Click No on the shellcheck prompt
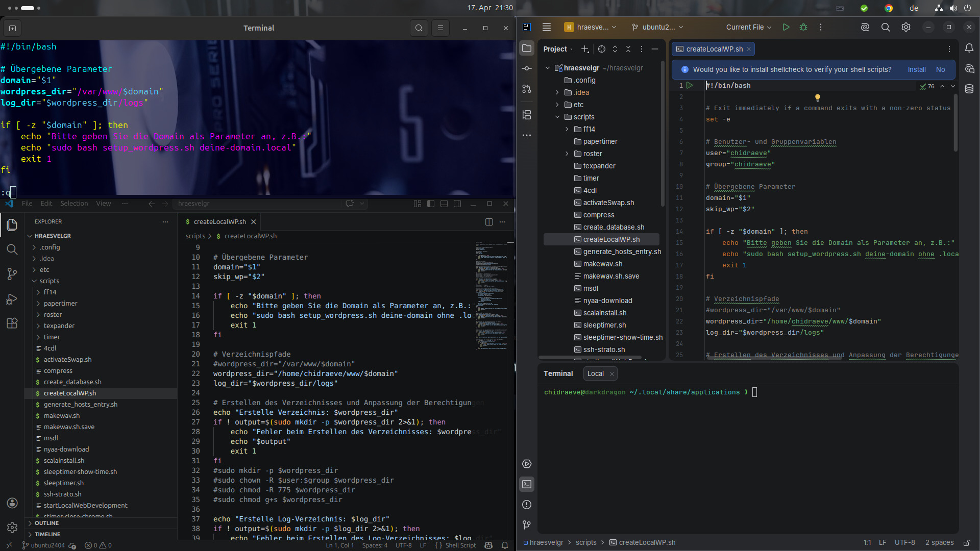 [x=940, y=69]
